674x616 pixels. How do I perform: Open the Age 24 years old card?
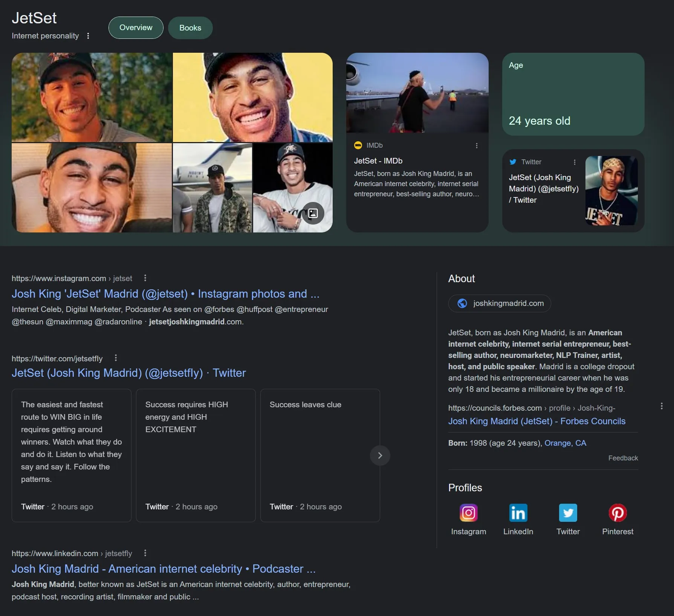pyautogui.click(x=573, y=94)
